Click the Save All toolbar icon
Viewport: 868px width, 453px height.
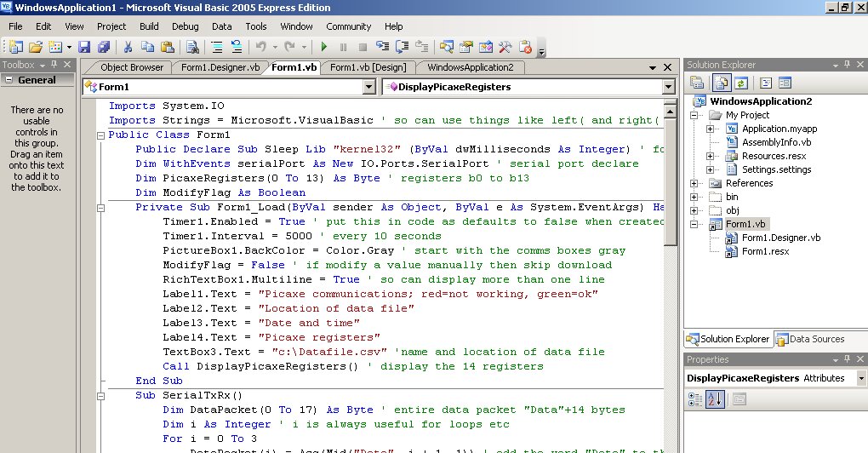pos(104,47)
